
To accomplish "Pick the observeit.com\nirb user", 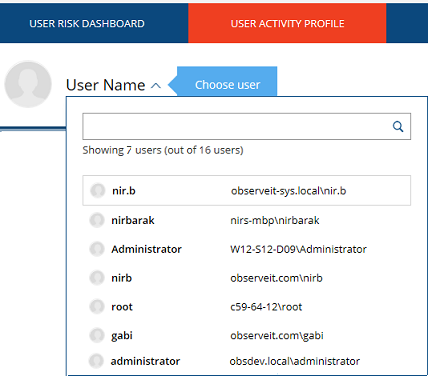I will 246,278.
